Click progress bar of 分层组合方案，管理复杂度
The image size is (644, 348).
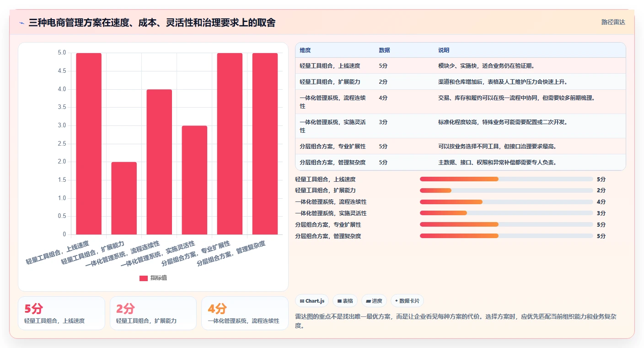[506, 236]
